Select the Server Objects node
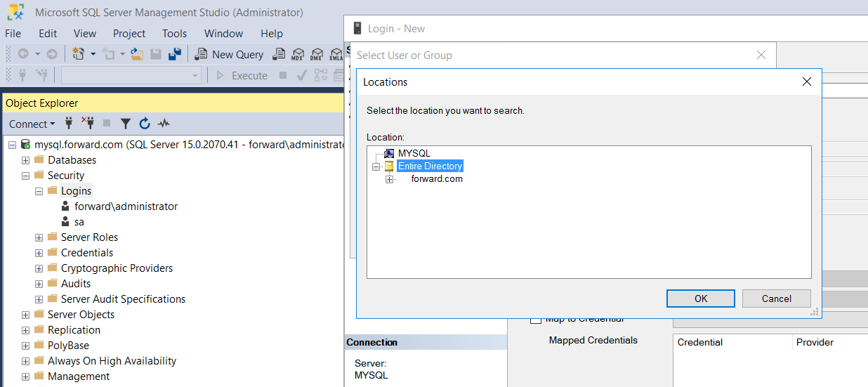 81,315
